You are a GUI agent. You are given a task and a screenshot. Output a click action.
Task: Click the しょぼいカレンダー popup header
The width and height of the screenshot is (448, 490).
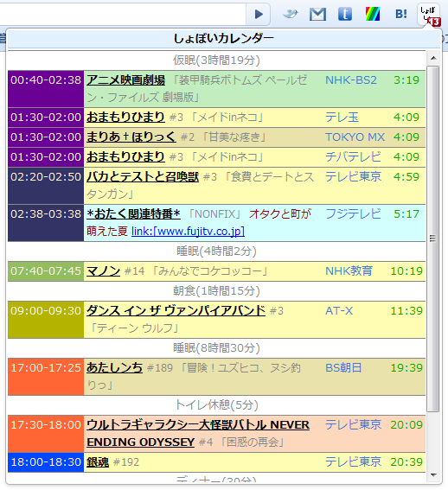pos(224,38)
